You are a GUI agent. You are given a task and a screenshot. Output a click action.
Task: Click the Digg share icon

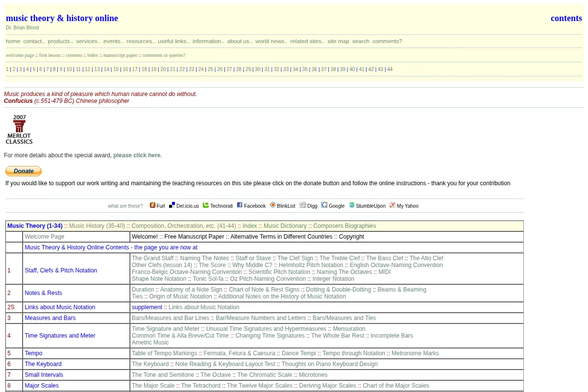(x=303, y=205)
